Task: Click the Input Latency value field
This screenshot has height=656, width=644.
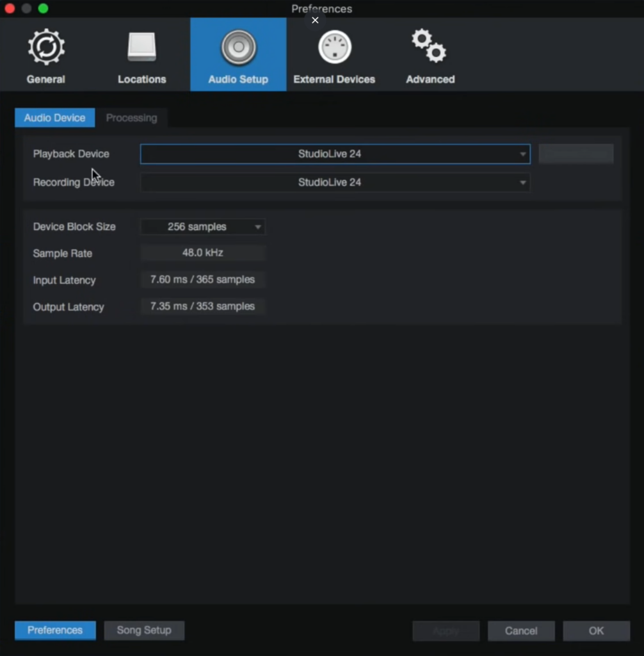Action: coord(203,279)
